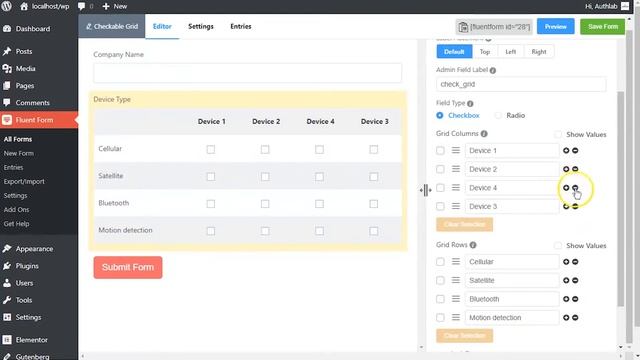640x360 pixels.
Task: Select the Fluent Form sidebar menu
Action: pos(34,120)
